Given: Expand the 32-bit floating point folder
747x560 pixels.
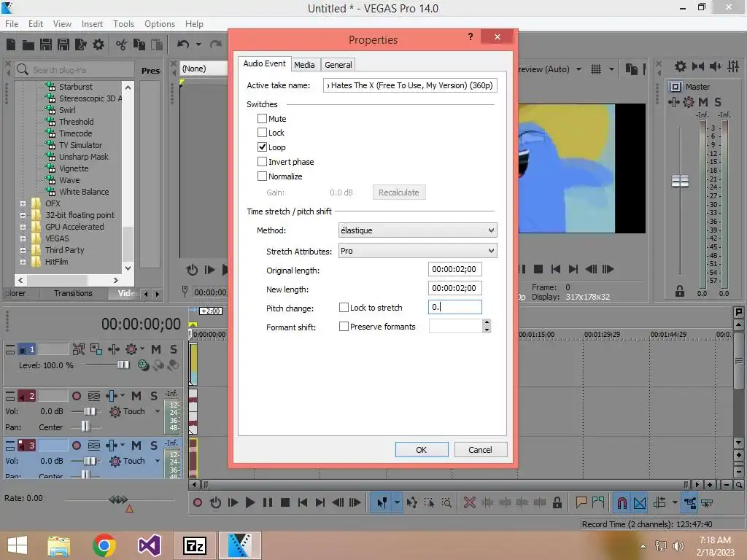Looking at the screenshot, I should click(x=23, y=215).
